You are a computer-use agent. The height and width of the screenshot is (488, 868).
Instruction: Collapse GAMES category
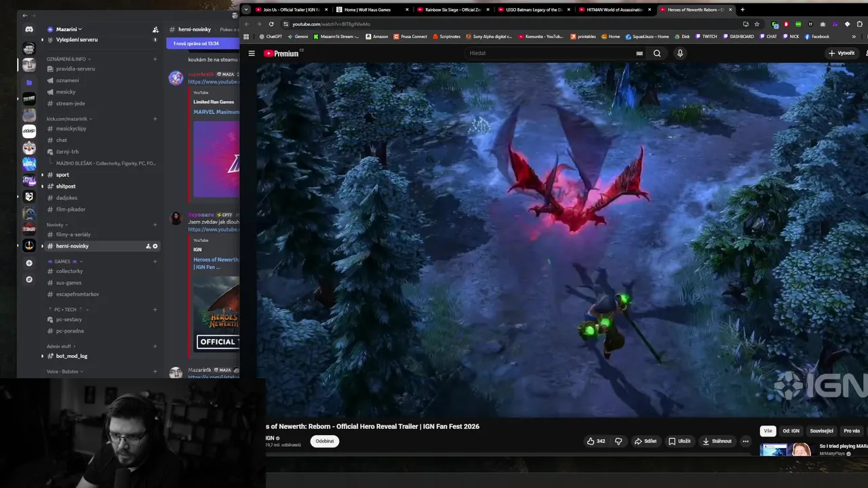(x=64, y=261)
